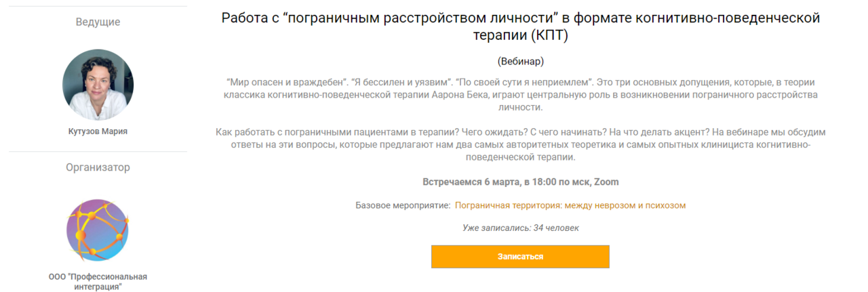Open the Кутузов Мария presenter name
This screenshot has height=292, width=868.
98,131
